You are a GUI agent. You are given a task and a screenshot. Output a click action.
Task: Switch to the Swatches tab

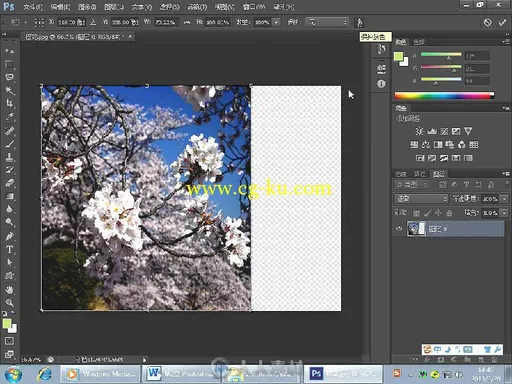(419, 42)
